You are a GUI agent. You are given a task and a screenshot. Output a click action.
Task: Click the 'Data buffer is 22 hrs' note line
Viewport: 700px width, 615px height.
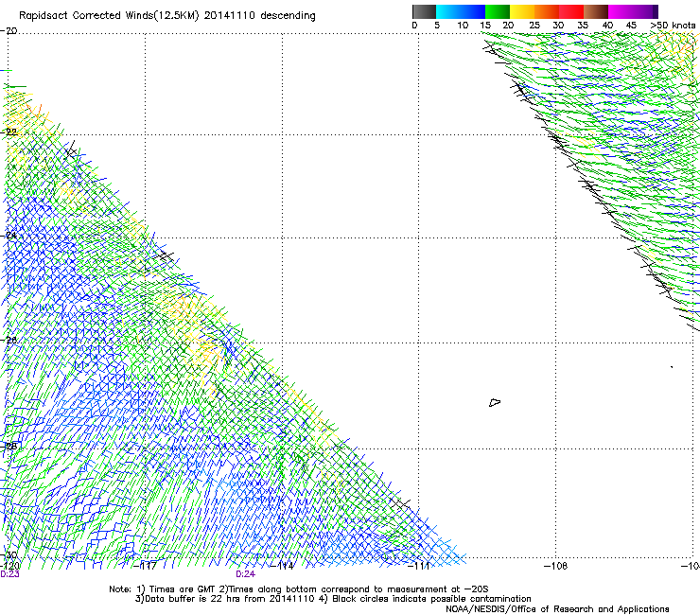[333, 599]
